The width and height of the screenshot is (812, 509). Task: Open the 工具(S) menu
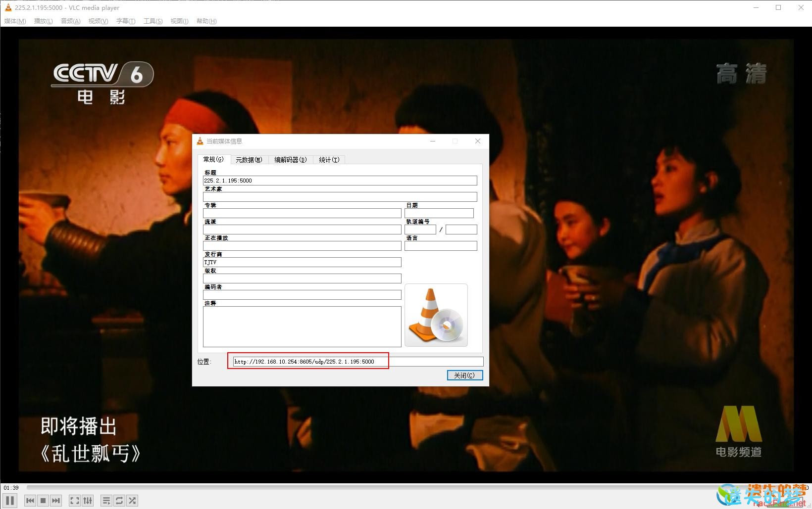[153, 21]
